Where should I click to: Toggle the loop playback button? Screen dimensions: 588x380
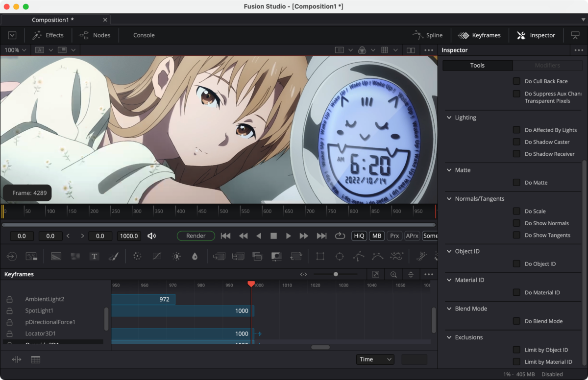340,236
